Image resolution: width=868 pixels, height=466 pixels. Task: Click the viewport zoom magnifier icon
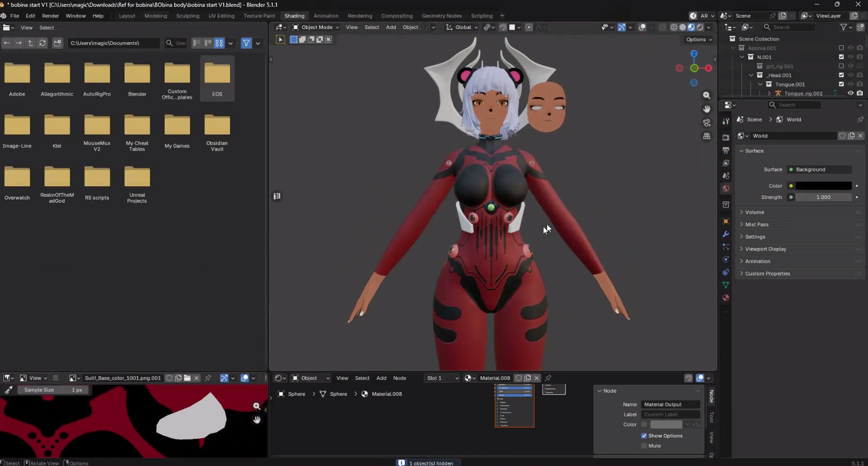(x=707, y=96)
